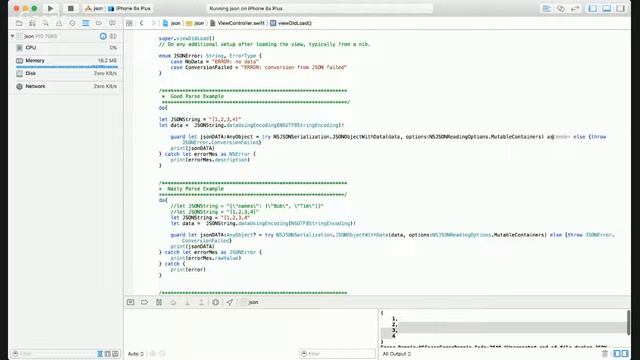Toggle the console pane
This screenshot has width=640, height=360.
coord(625,353)
